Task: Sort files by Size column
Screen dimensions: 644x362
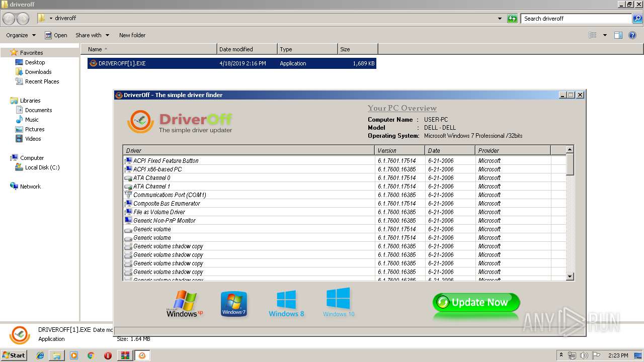Action: 358,49
